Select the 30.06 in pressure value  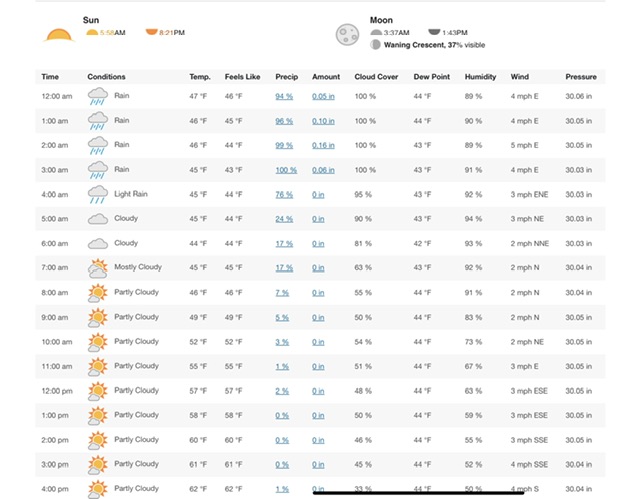578,96
